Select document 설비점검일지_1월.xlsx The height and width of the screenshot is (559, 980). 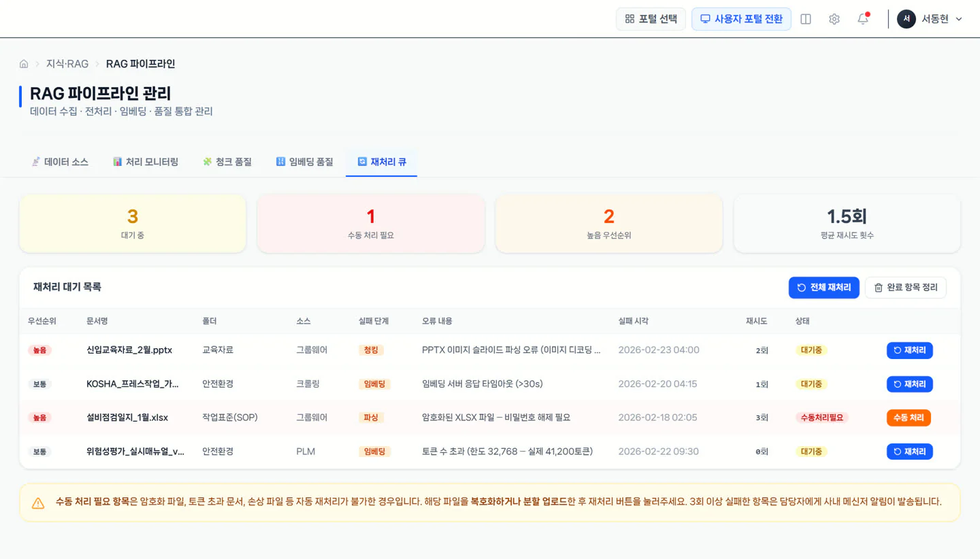[127, 418]
